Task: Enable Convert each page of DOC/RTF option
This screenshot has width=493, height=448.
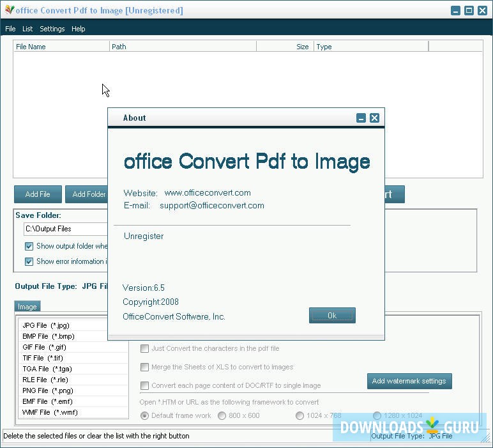Action: (144, 385)
